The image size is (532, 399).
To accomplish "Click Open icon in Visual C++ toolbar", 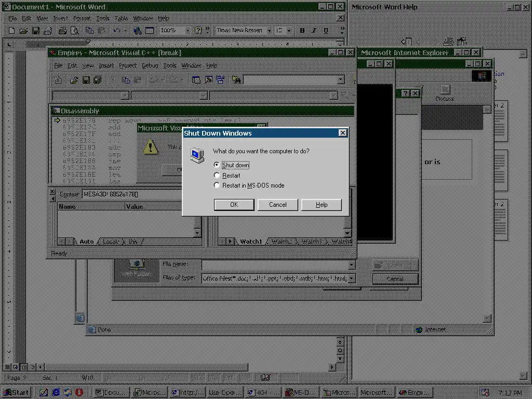I will click(x=74, y=79).
